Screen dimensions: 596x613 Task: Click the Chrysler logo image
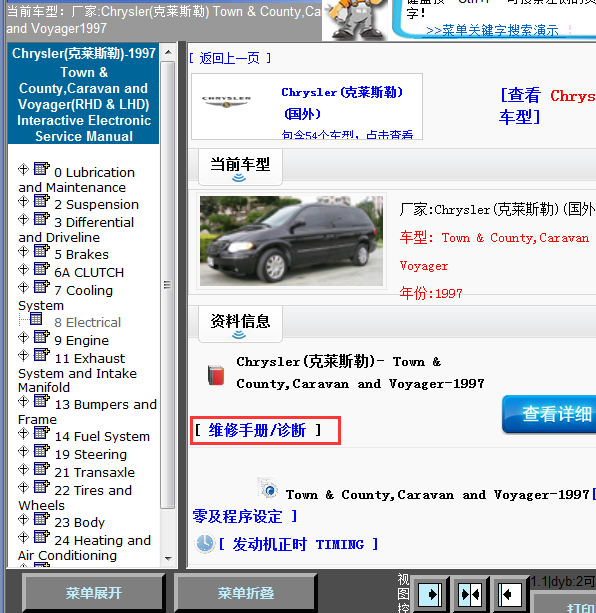(x=226, y=101)
